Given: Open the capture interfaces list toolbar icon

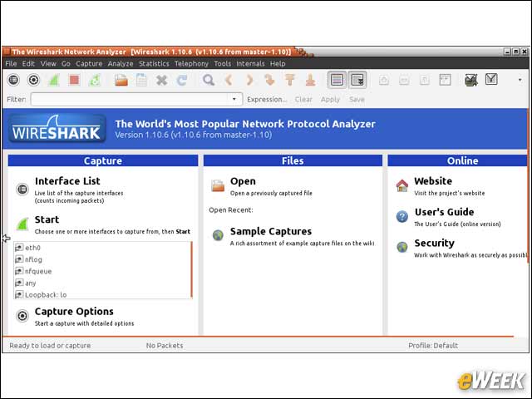Looking at the screenshot, I should [x=13, y=80].
